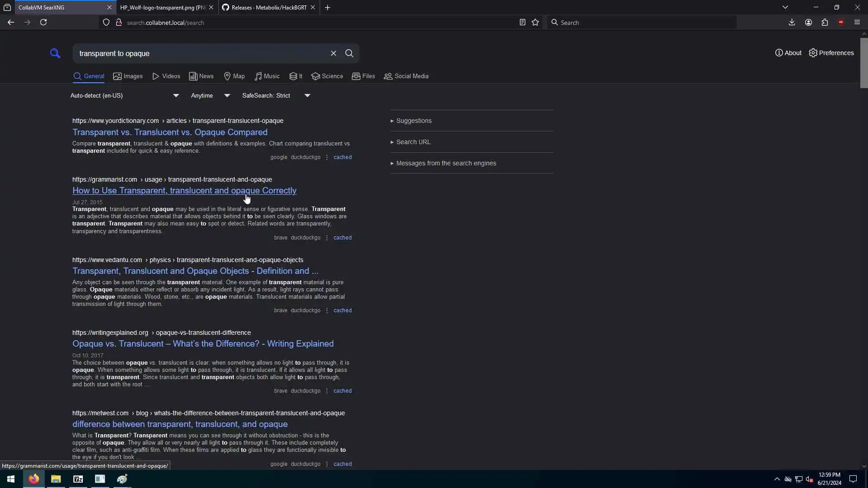868x488 pixels.
Task: Bookmark this page with star icon
Action: [x=535, y=23]
